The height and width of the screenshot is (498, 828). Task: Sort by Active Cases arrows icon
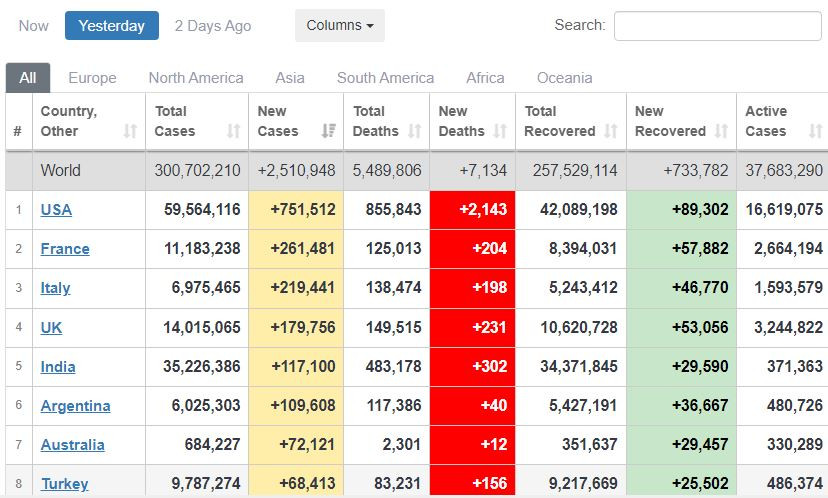816,131
